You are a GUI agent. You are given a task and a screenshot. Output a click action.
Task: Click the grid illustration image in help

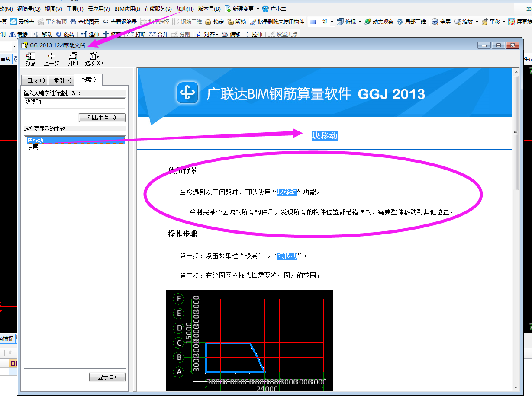[249, 341]
